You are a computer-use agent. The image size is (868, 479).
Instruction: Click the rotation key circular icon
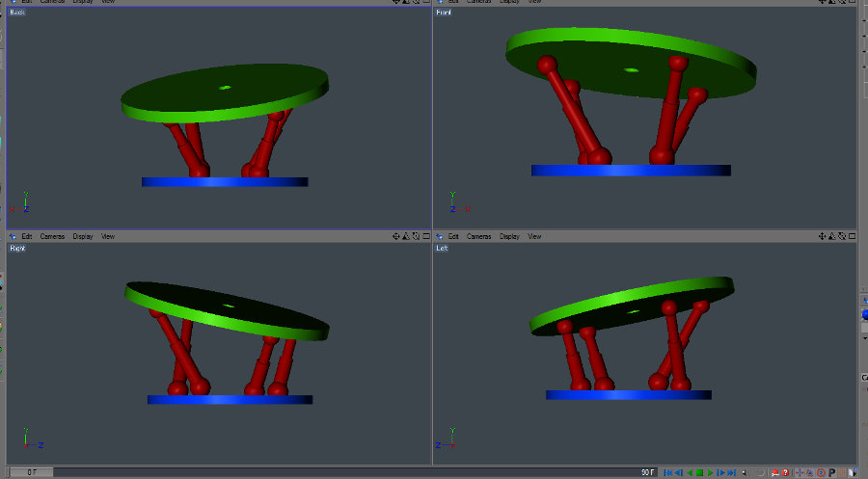tap(821, 472)
